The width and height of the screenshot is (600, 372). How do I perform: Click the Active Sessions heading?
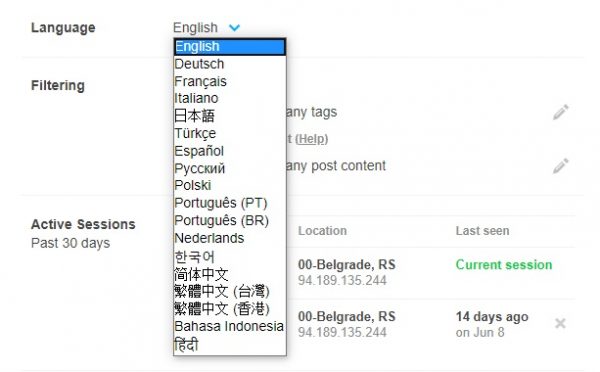click(83, 224)
